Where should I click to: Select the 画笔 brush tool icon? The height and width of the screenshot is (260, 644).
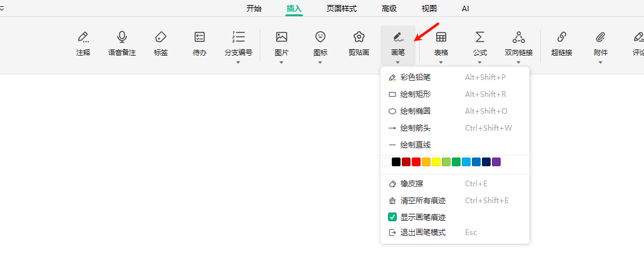398,37
